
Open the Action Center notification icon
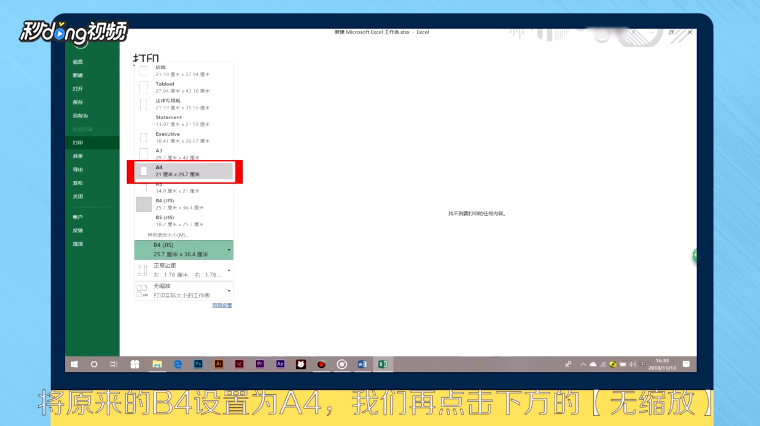[x=686, y=364]
